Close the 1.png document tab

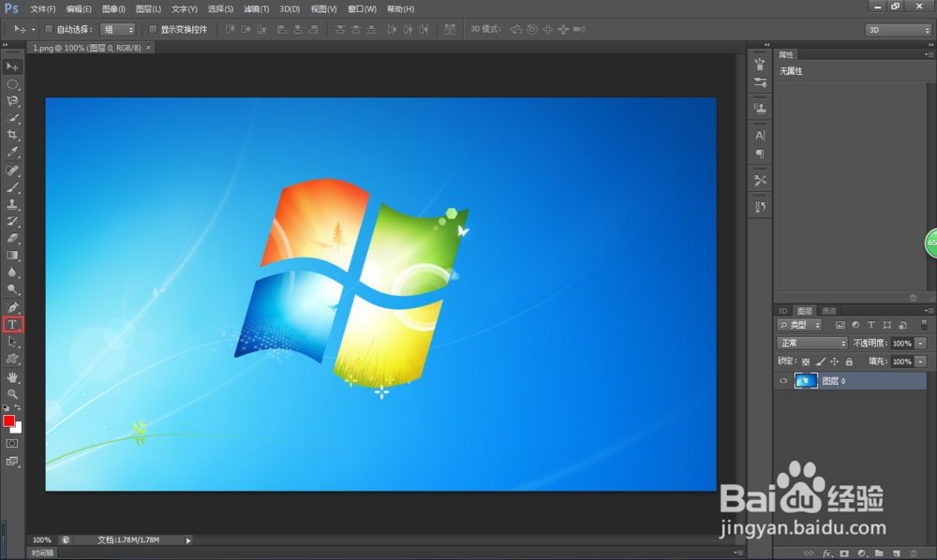148,47
